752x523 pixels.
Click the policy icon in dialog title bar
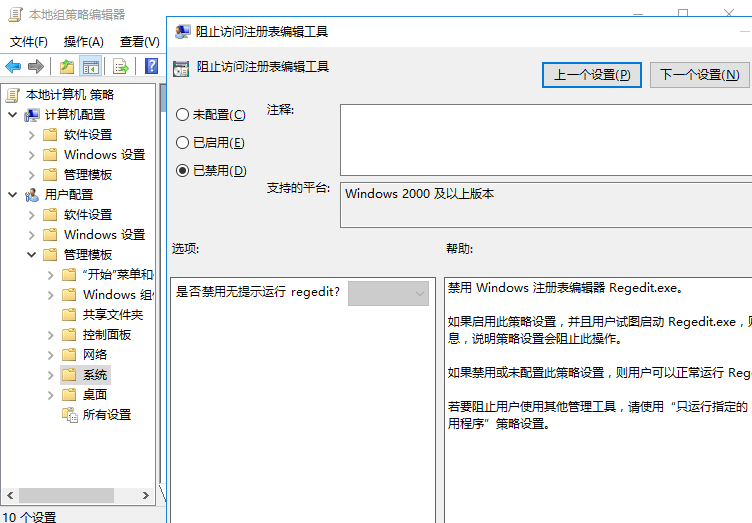[x=182, y=32]
